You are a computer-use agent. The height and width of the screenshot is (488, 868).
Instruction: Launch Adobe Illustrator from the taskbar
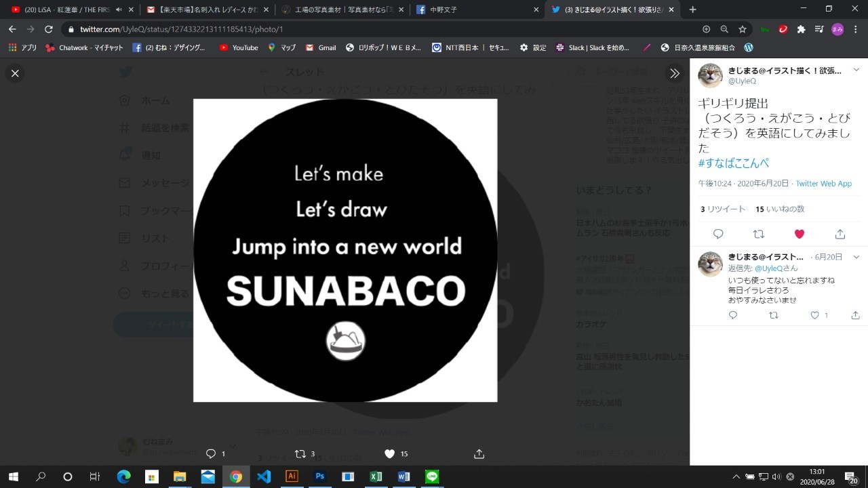[x=292, y=476]
